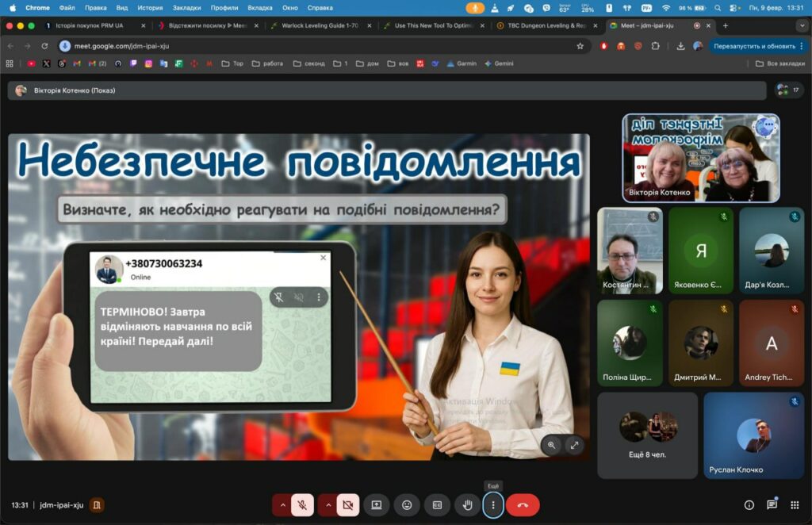Image resolution: width=812 pixels, height=525 pixels.
Task: Expand the audio settings chevron
Action: coord(282,505)
